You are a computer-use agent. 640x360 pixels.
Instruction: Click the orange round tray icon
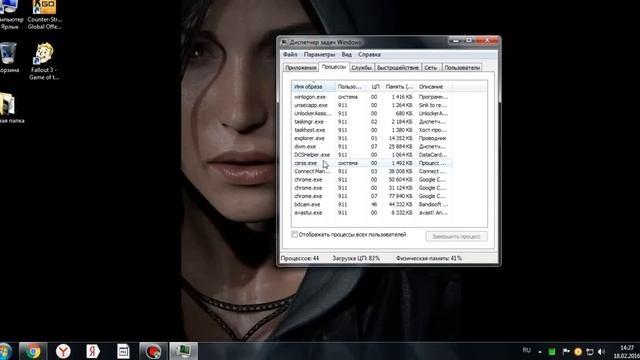tap(578, 351)
